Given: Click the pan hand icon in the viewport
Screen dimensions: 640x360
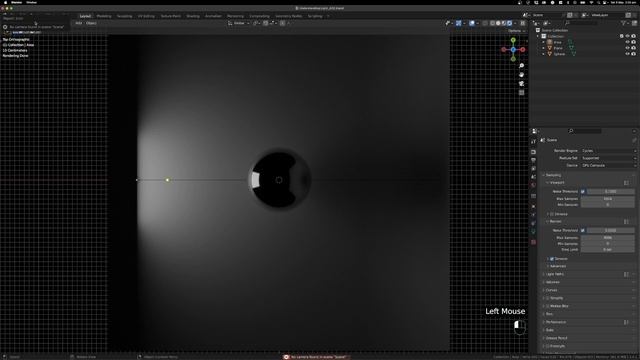Looking at the screenshot, I should tap(521, 75).
